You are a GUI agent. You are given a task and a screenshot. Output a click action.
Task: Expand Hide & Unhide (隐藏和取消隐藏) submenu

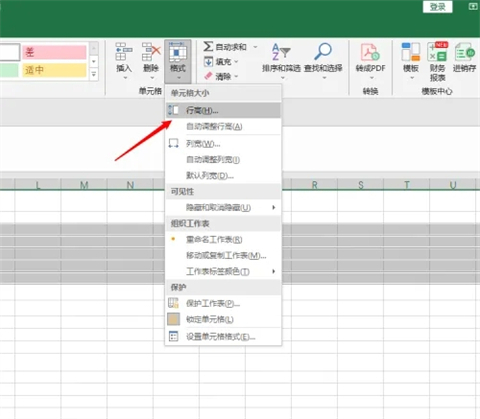tap(274, 207)
